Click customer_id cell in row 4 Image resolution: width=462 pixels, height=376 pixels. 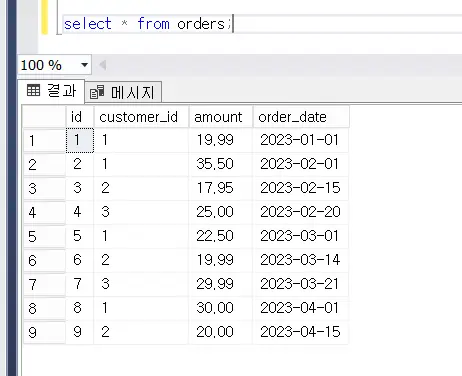click(141, 212)
